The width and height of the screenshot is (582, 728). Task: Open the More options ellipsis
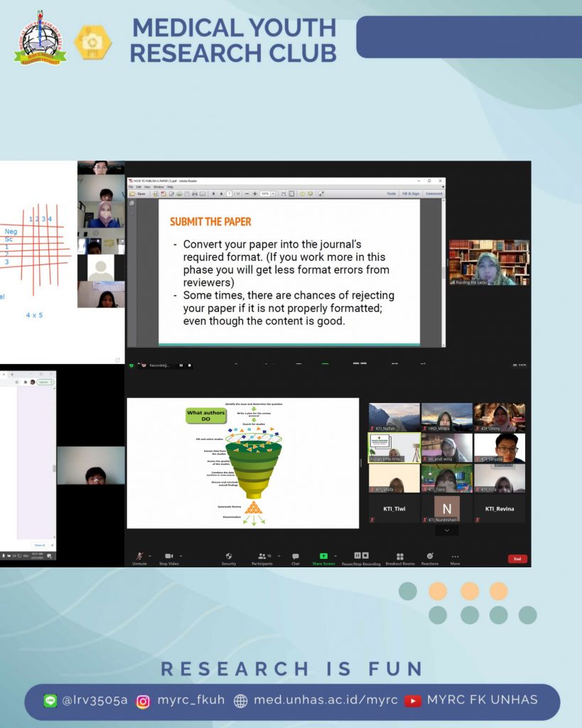pyautogui.click(x=455, y=556)
